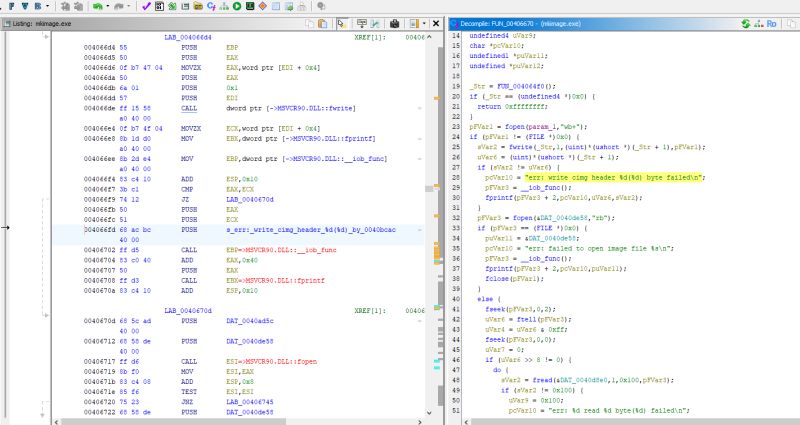This screenshot has height=425, width=800.
Task: Click DAT_0040ad5c operand in listing
Action: pyautogui.click(x=250, y=321)
